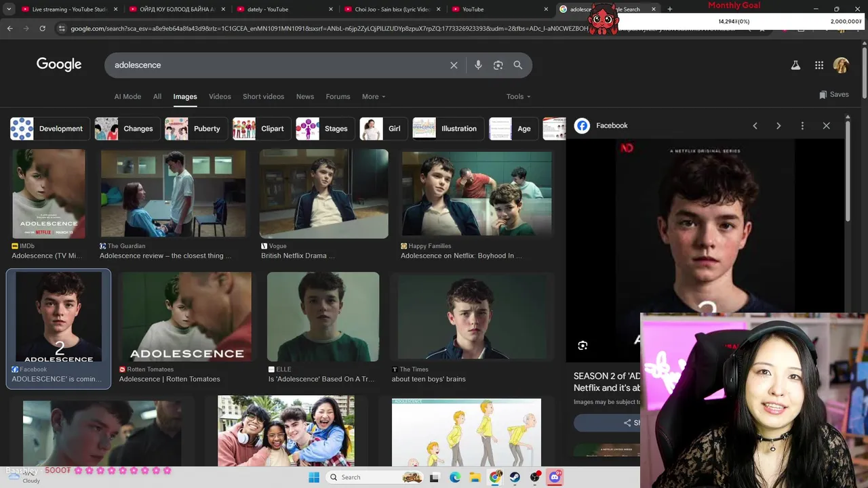Image resolution: width=868 pixels, height=488 pixels.
Task: Switch to Videos tab
Action: pyautogui.click(x=220, y=96)
